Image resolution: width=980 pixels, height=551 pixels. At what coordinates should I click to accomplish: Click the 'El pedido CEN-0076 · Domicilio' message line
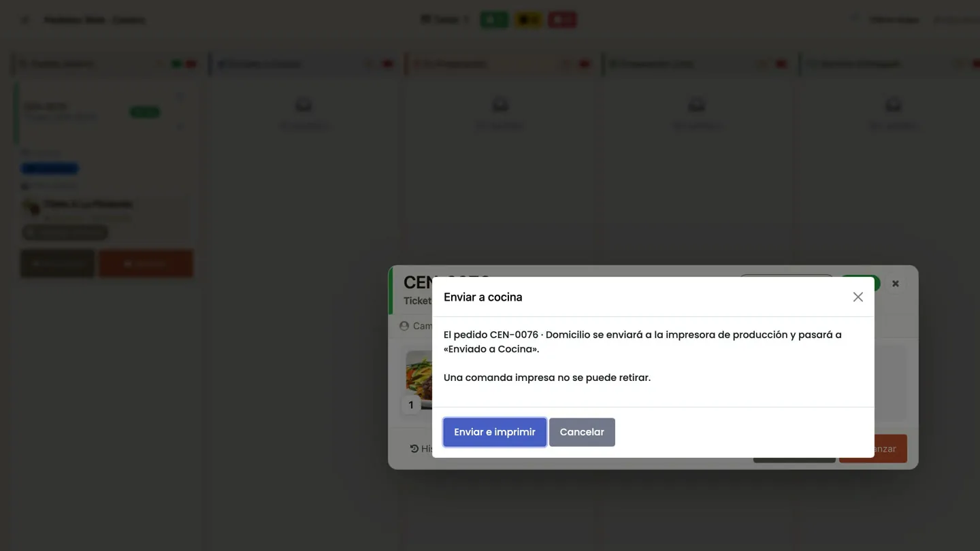[x=642, y=341]
